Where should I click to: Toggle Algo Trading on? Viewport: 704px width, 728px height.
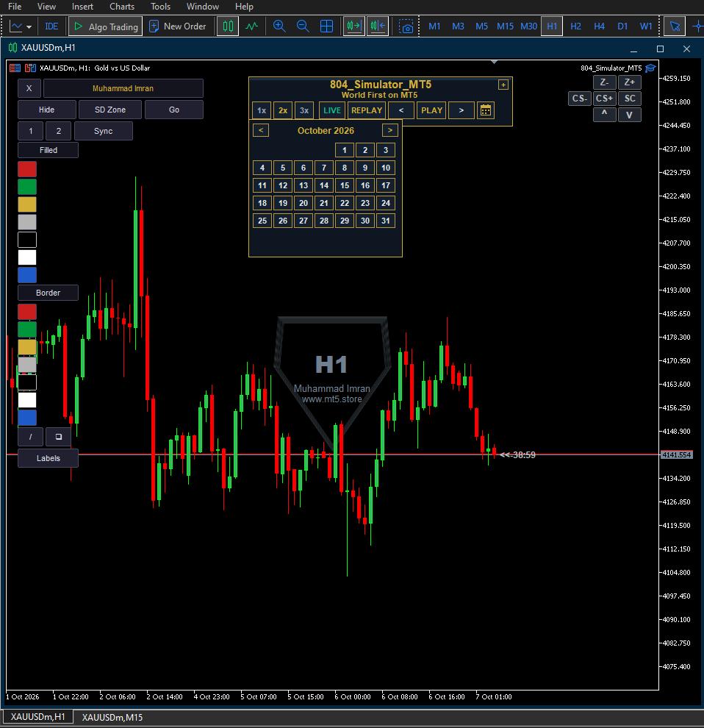point(106,26)
